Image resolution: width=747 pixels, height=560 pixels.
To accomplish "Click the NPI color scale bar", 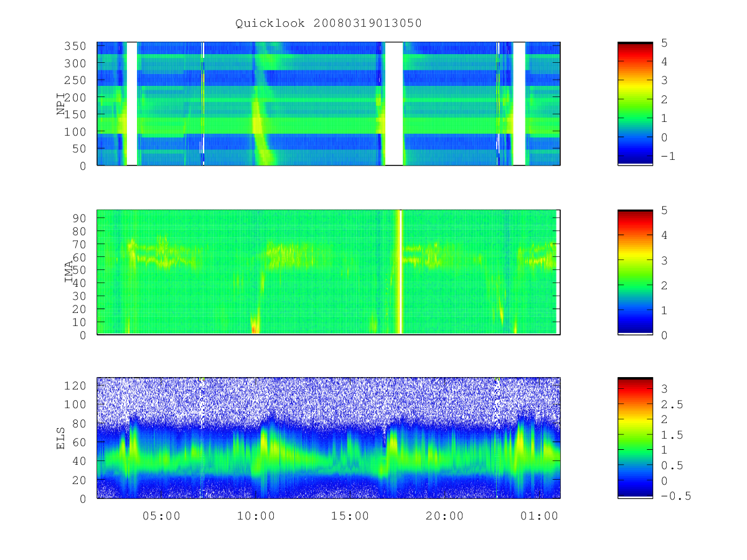I will click(635, 104).
